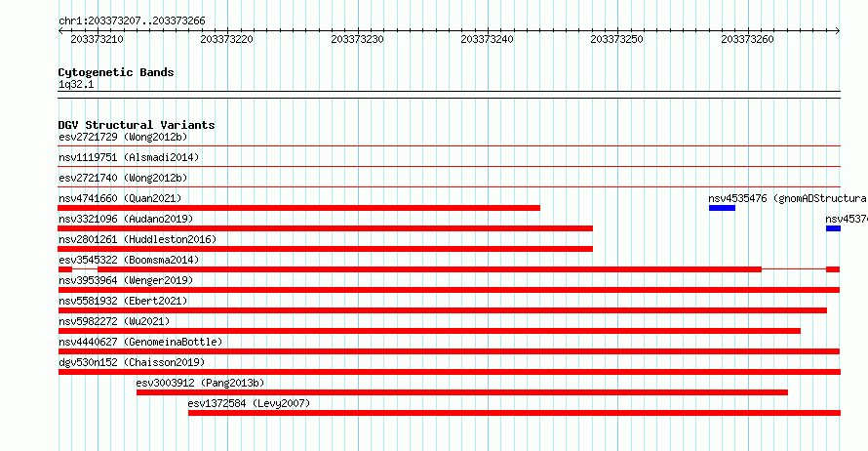Open variant nsv3321096 (Audano2019) label
Screen dimensions: 868x451
[x=126, y=219]
